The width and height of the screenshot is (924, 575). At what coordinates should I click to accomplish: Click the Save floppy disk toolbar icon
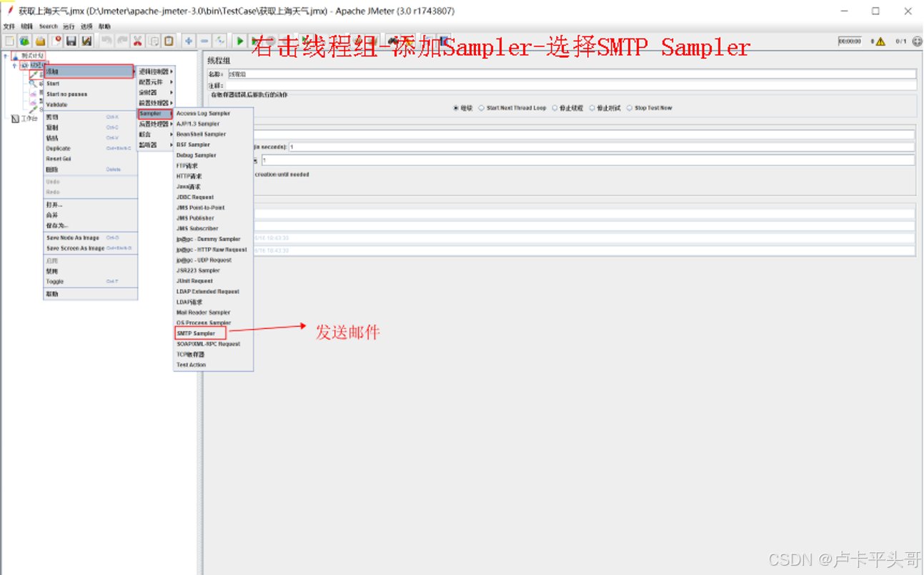point(71,41)
